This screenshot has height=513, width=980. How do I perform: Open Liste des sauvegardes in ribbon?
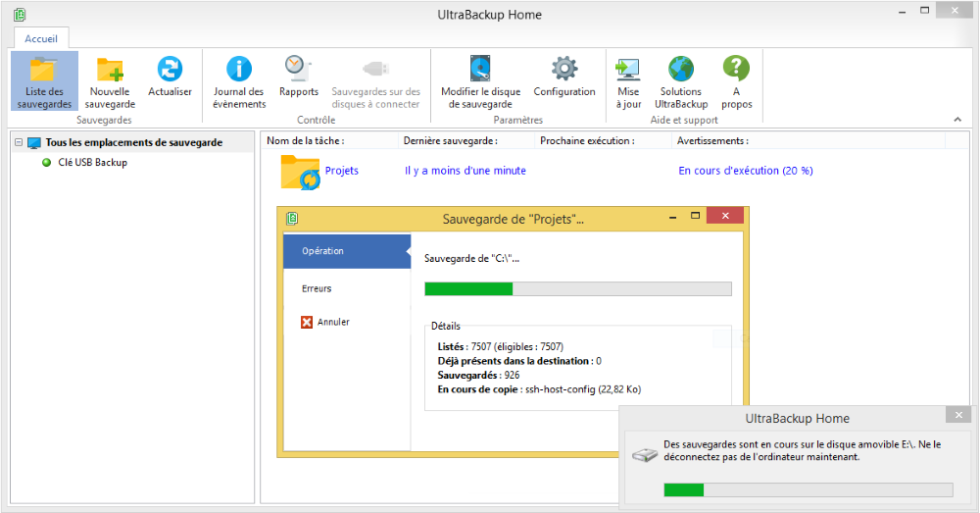tap(44, 81)
